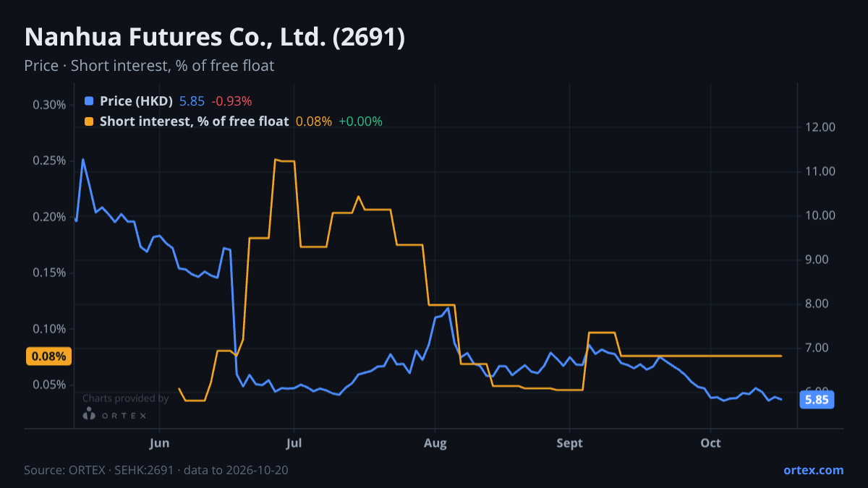Click the ORTEX logo icon

coord(89,414)
